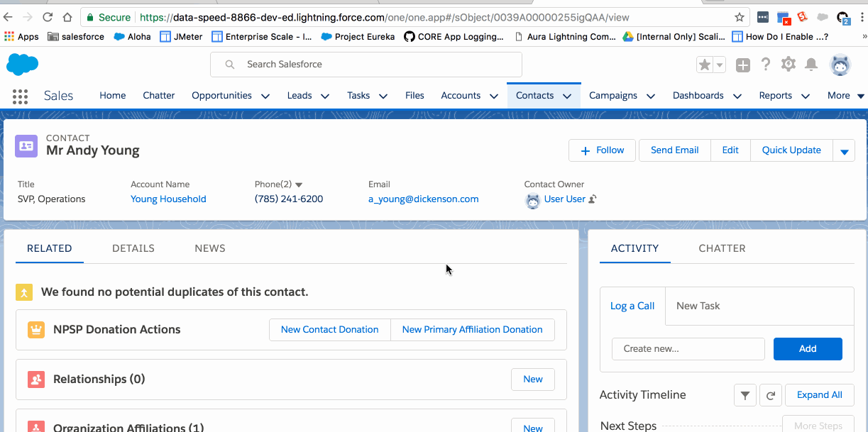Open the Help question mark icon
Image resolution: width=868 pixels, height=432 pixels.
click(x=766, y=65)
